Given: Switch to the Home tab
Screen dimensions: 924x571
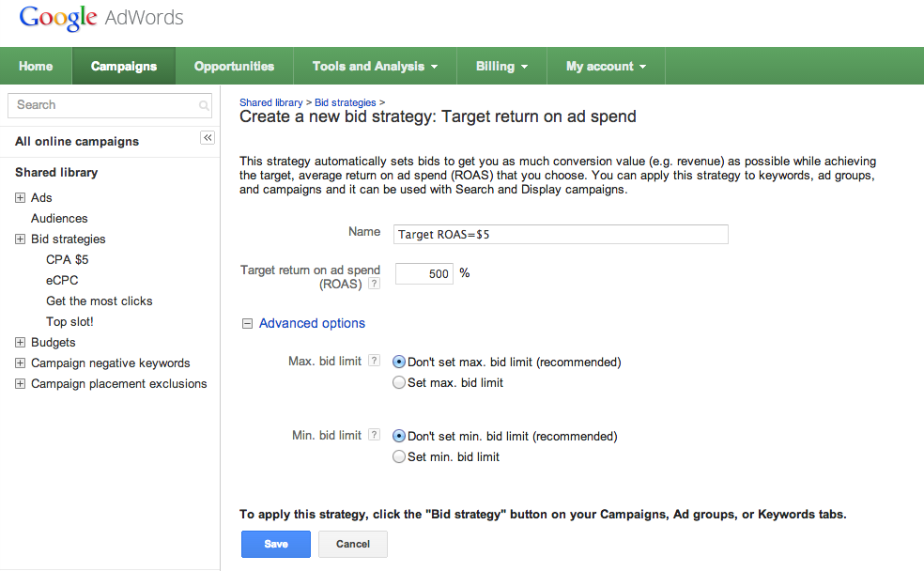Looking at the screenshot, I should pyautogui.click(x=36, y=66).
